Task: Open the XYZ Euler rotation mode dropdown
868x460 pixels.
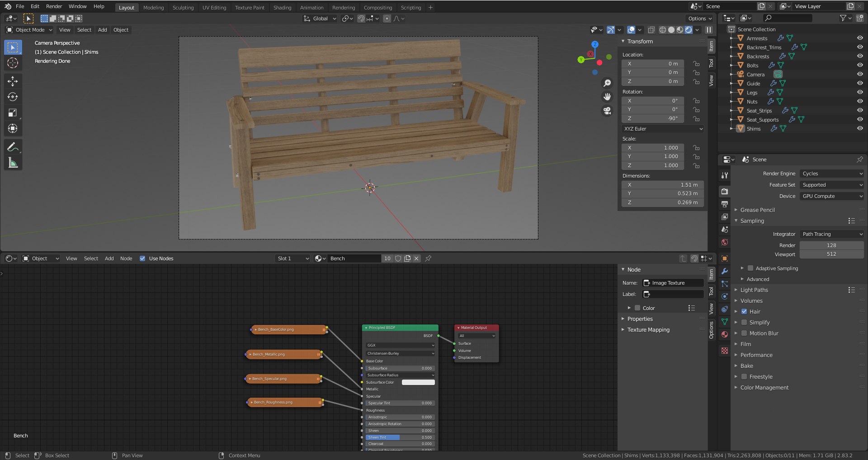Action: pos(663,129)
